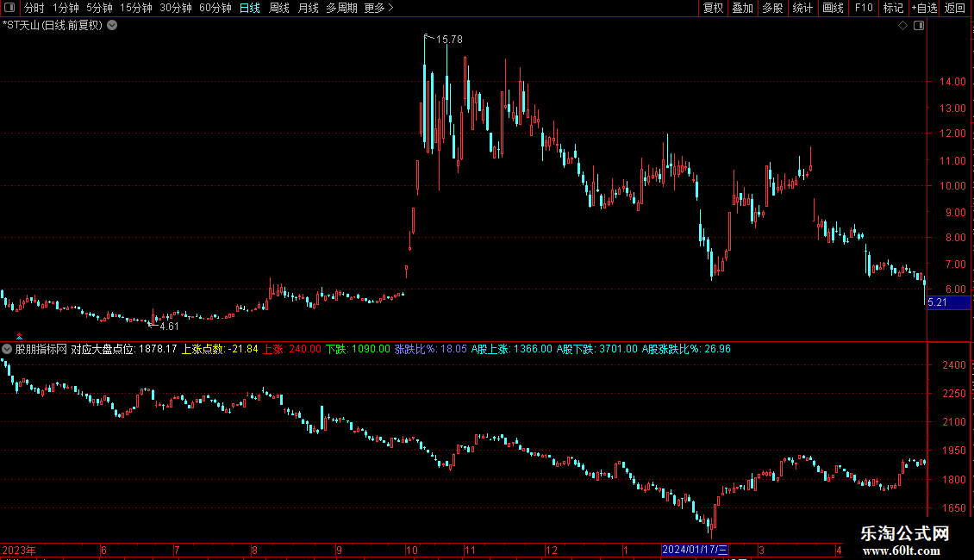Open the 复权 adjustment menu

(713, 8)
